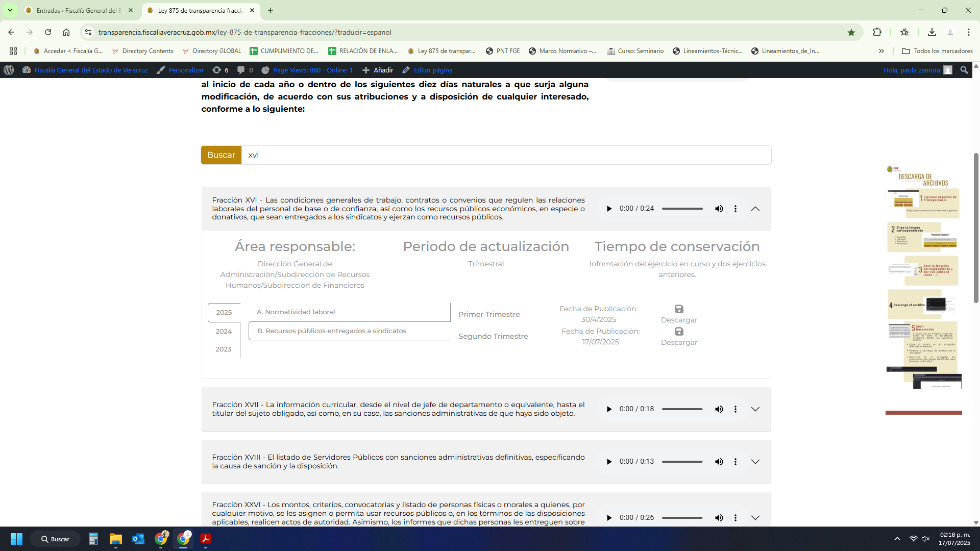This screenshot has width=980, height=551.
Task: Expand the Fracción XVII section
Action: [755, 409]
